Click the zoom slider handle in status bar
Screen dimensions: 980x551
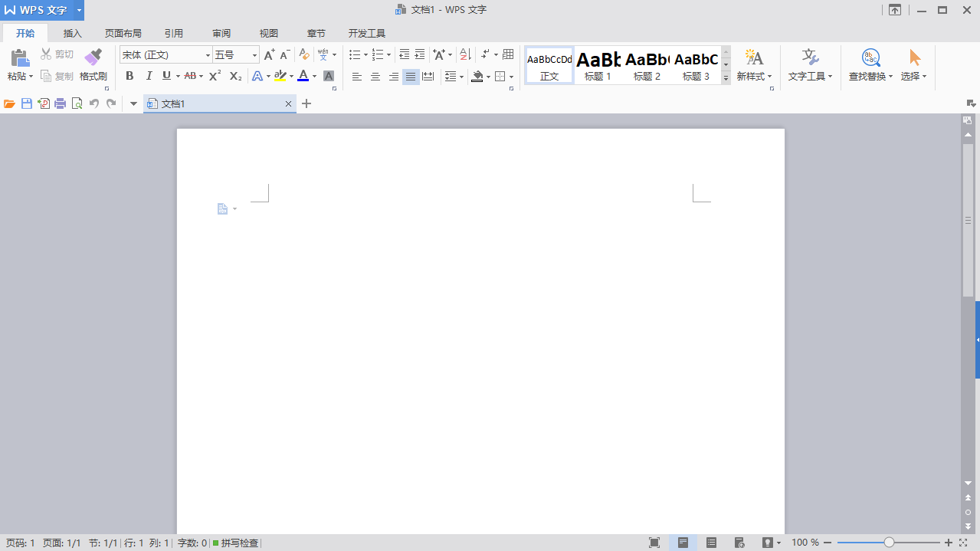coord(889,543)
